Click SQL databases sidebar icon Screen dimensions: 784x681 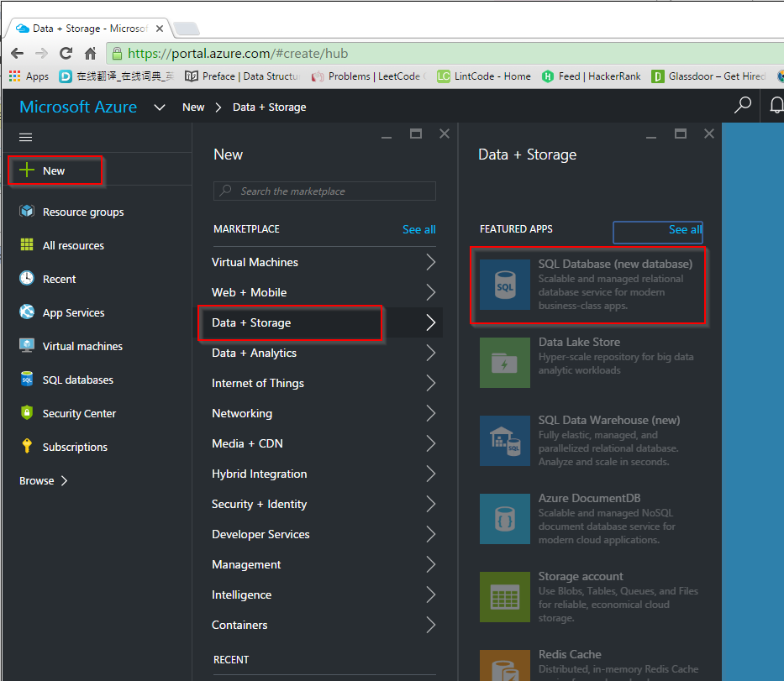click(x=27, y=380)
